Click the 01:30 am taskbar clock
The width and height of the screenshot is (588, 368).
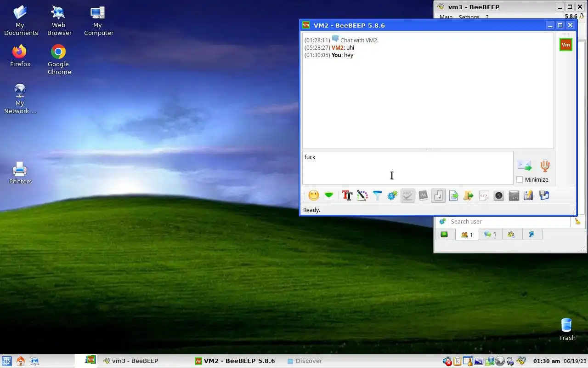pos(547,361)
